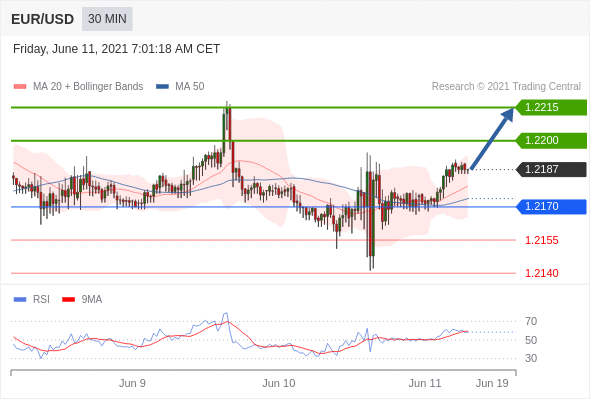
Task: Click the 1.2140 support level label
Action: click(x=541, y=273)
